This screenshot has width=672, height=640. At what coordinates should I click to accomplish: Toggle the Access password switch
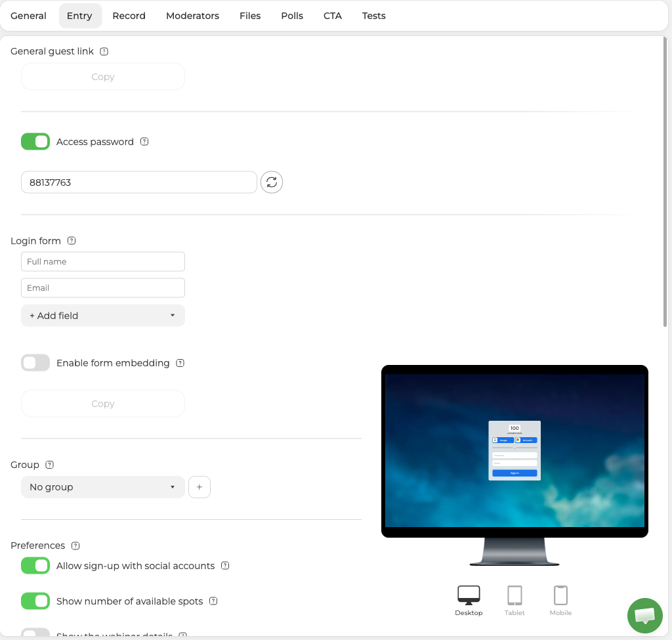point(35,142)
